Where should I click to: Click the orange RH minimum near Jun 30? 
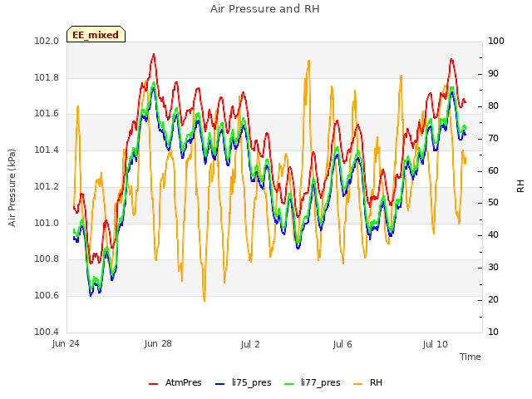[x=204, y=300]
